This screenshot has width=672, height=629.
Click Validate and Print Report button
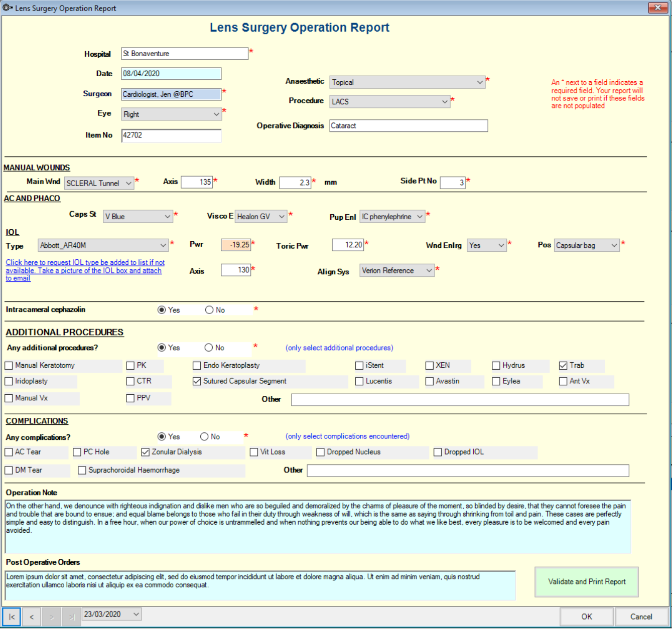click(587, 582)
